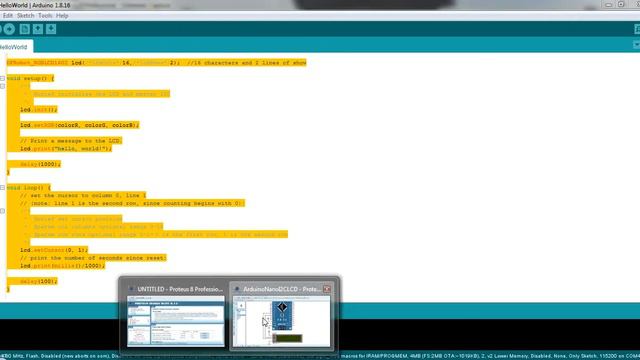This screenshot has width=640, height=360.
Task: Click the UNTITLED - Proteus 8 preview title
Action: pyautogui.click(x=180, y=289)
